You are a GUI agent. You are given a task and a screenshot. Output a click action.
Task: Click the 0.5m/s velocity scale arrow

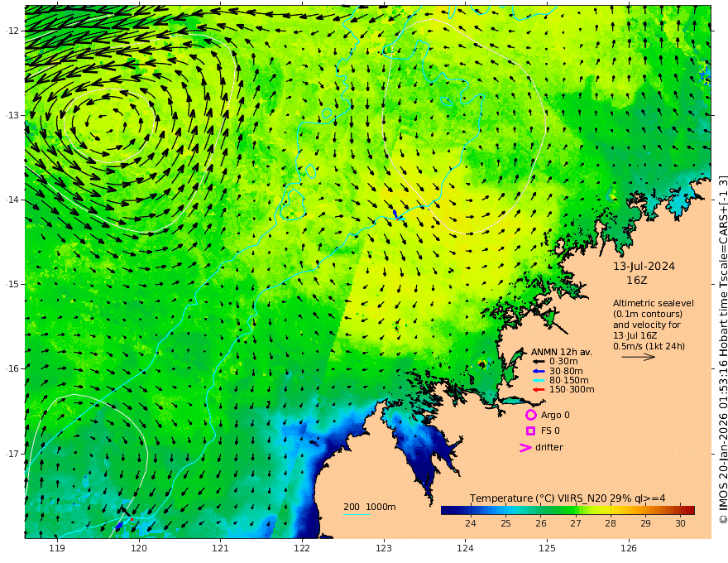(x=639, y=357)
